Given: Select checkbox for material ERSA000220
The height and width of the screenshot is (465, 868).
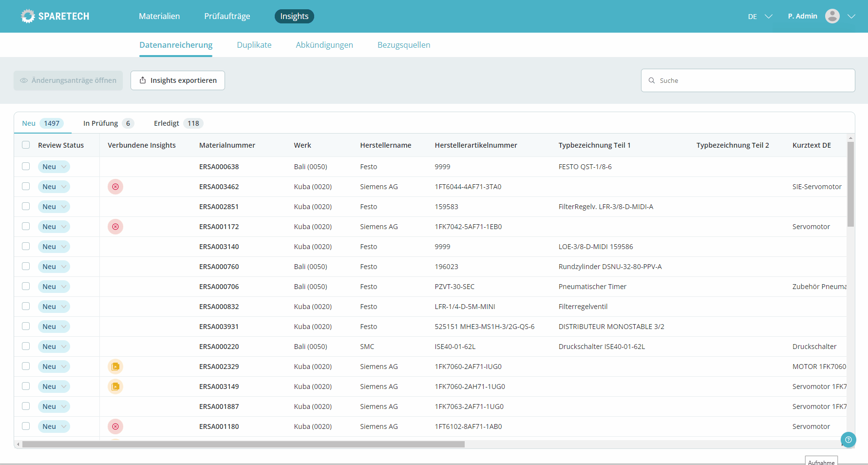Looking at the screenshot, I should [x=26, y=346].
